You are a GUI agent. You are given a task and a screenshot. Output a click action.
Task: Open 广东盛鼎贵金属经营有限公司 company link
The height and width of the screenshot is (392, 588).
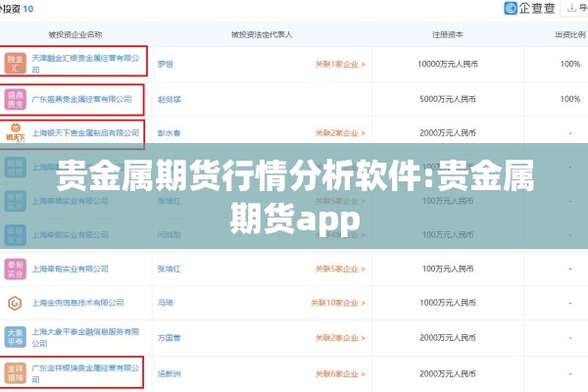point(81,99)
